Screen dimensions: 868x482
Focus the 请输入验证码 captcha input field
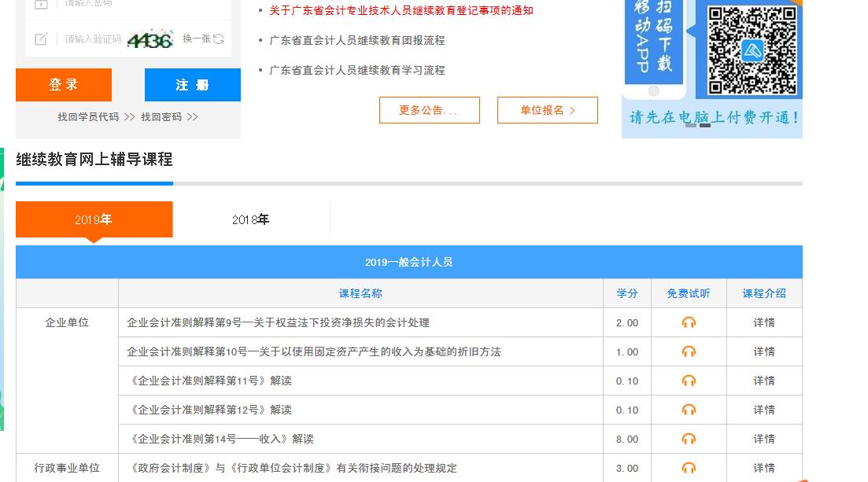(93, 39)
